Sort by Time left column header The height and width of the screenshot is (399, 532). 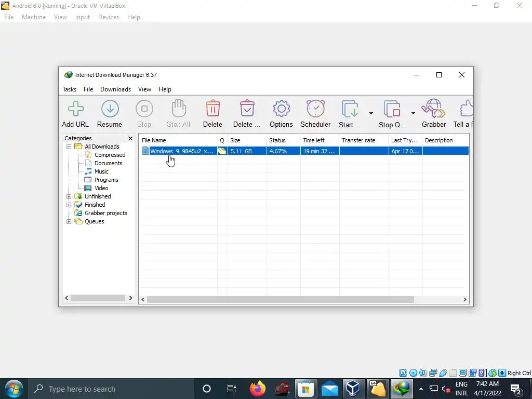pos(320,140)
